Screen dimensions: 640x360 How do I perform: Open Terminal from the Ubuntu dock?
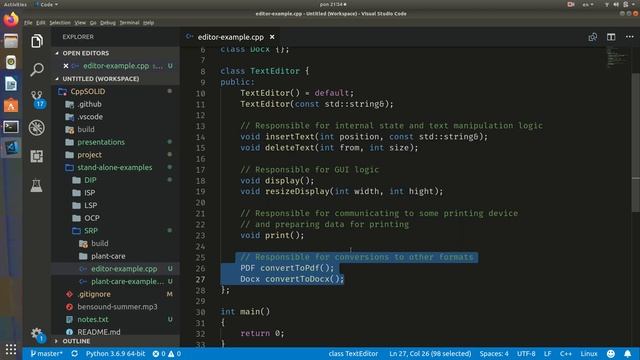pyautogui.click(x=11, y=127)
